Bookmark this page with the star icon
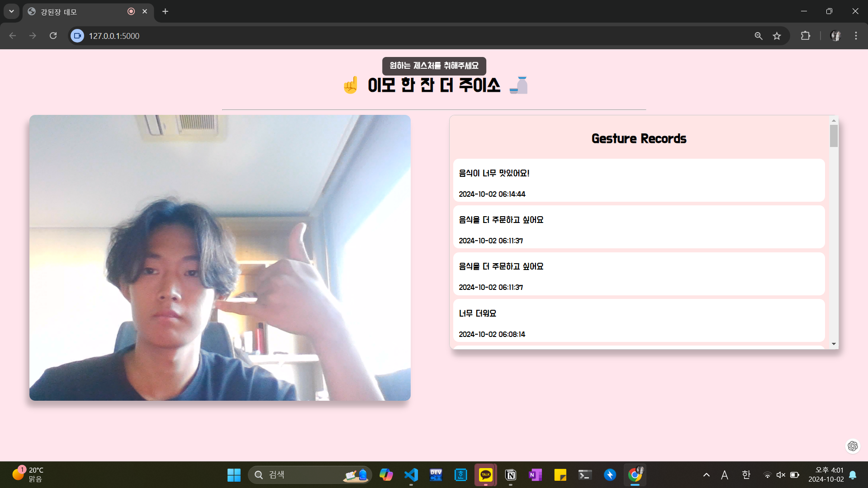The height and width of the screenshot is (488, 868). point(777,36)
